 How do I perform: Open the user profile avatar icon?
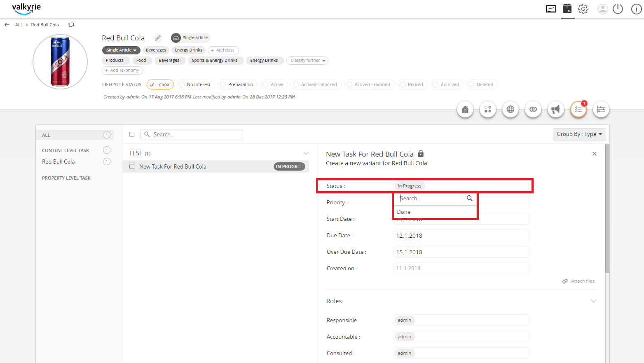(x=602, y=9)
